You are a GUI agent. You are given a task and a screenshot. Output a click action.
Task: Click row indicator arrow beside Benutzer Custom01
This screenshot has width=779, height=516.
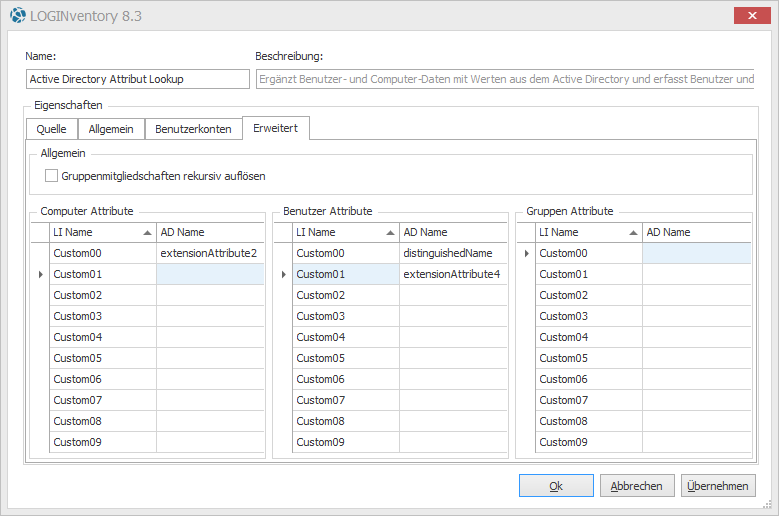click(x=284, y=274)
